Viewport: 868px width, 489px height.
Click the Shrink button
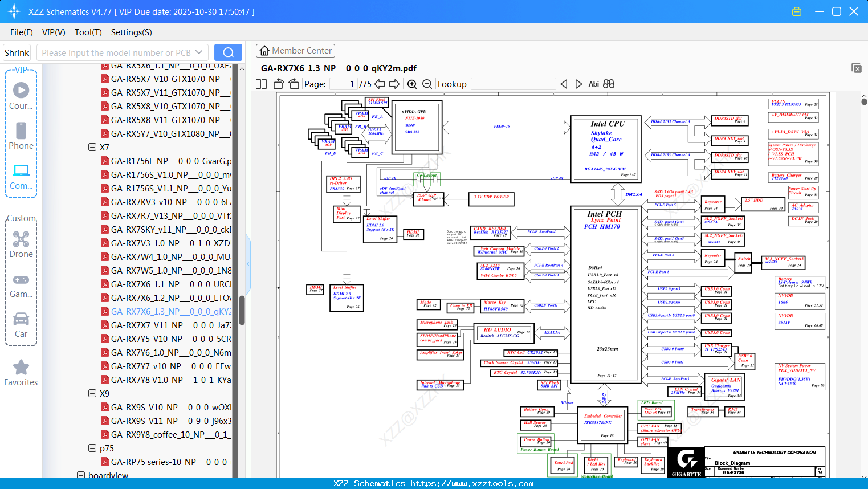[x=17, y=52]
